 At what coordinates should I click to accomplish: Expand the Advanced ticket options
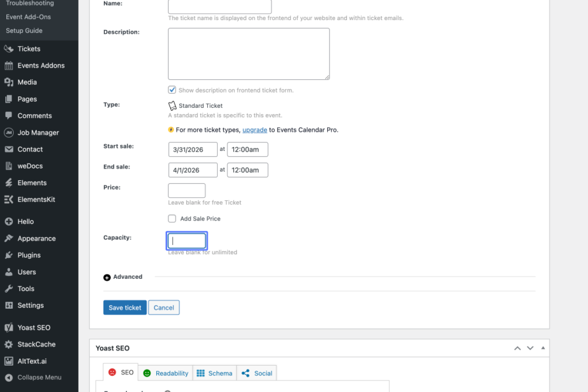[123, 277]
